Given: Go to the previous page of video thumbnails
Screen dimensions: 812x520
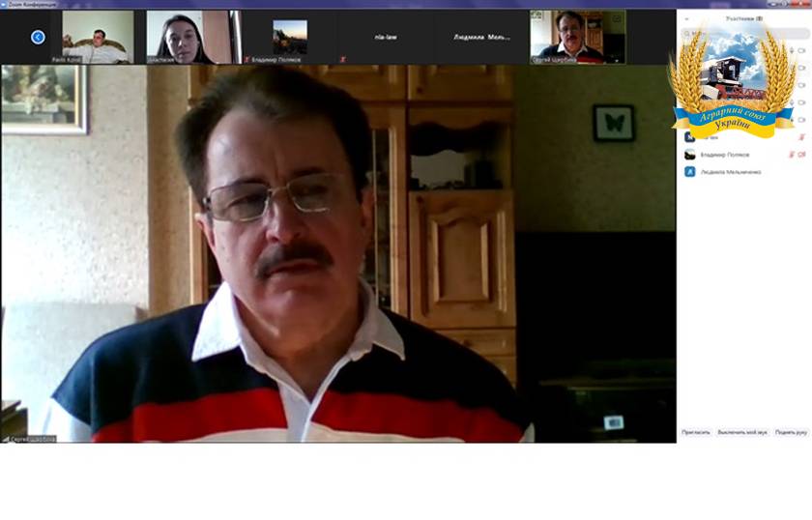Looking at the screenshot, I should [38, 38].
